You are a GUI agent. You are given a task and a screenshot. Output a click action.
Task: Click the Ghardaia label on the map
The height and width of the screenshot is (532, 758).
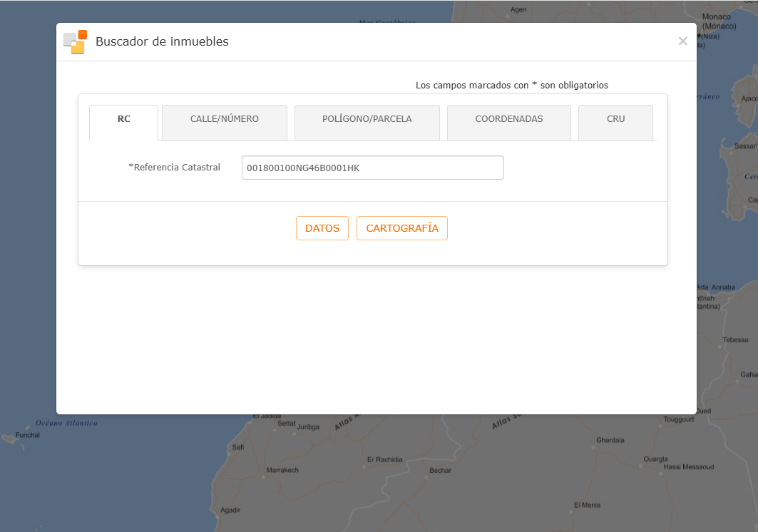coord(610,440)
